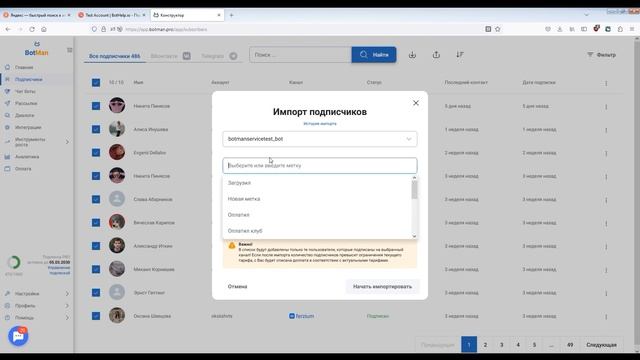Click the Отмена button
640x360 pixels.
[x=237, y=287]
